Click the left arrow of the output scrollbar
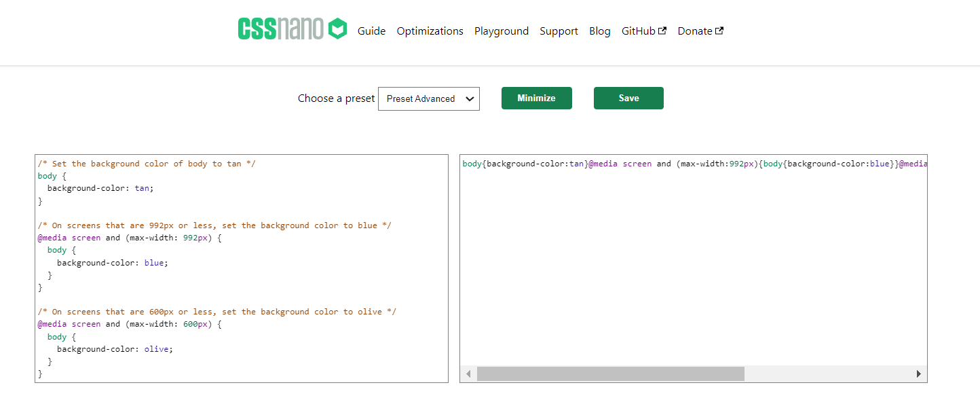 click(468, 374)
